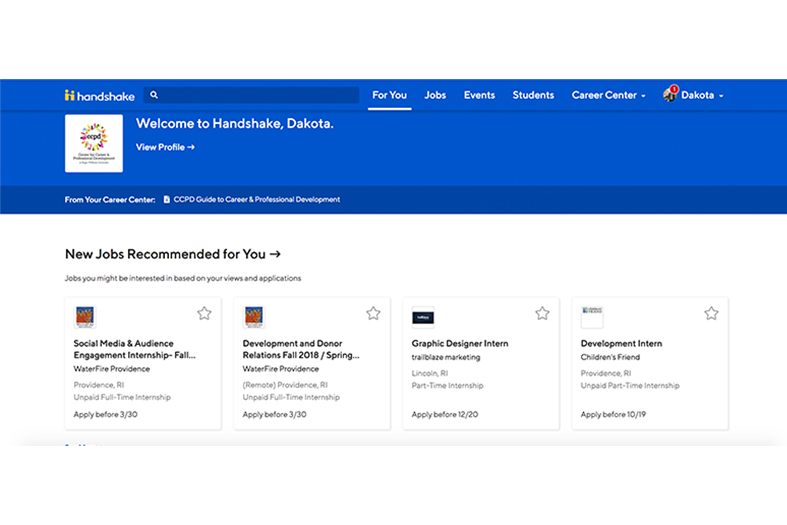Open the Events tab

coord(479,95)
